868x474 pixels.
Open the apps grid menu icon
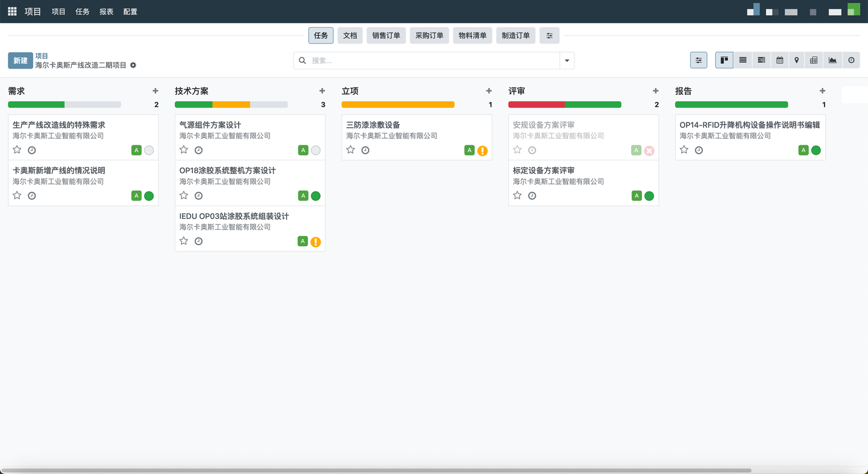pos(12,11)
